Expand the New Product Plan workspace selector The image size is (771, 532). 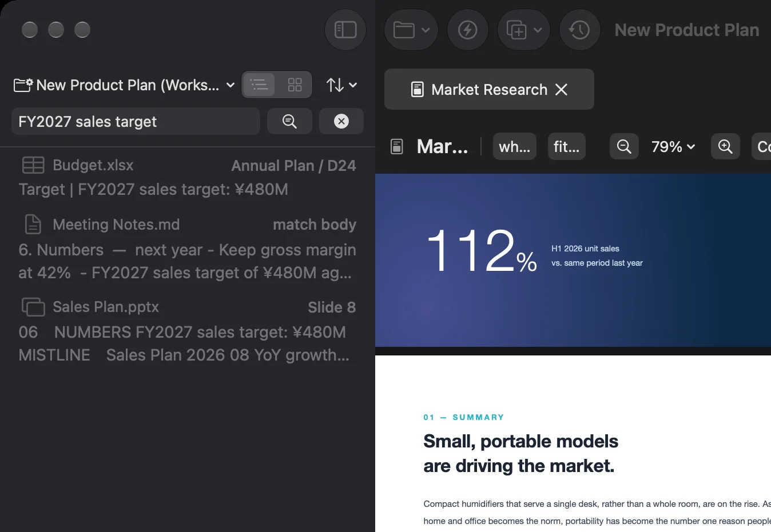[124, 85]
